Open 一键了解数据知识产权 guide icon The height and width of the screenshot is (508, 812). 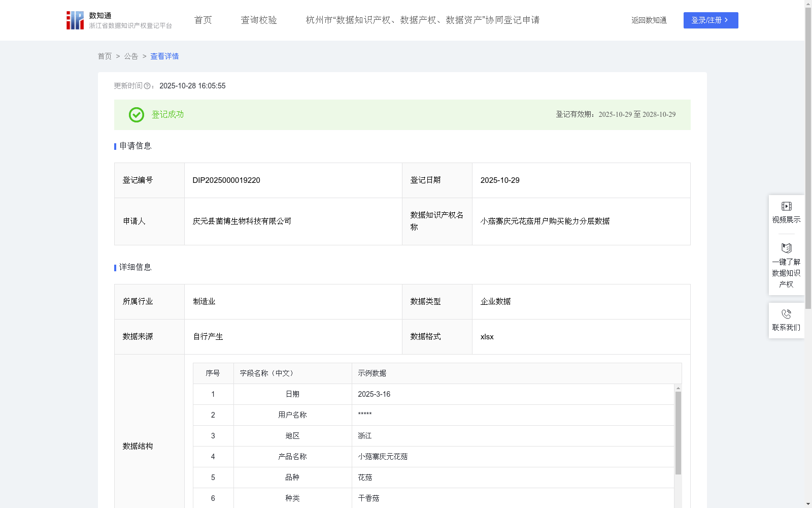click(x=786, y=248)
